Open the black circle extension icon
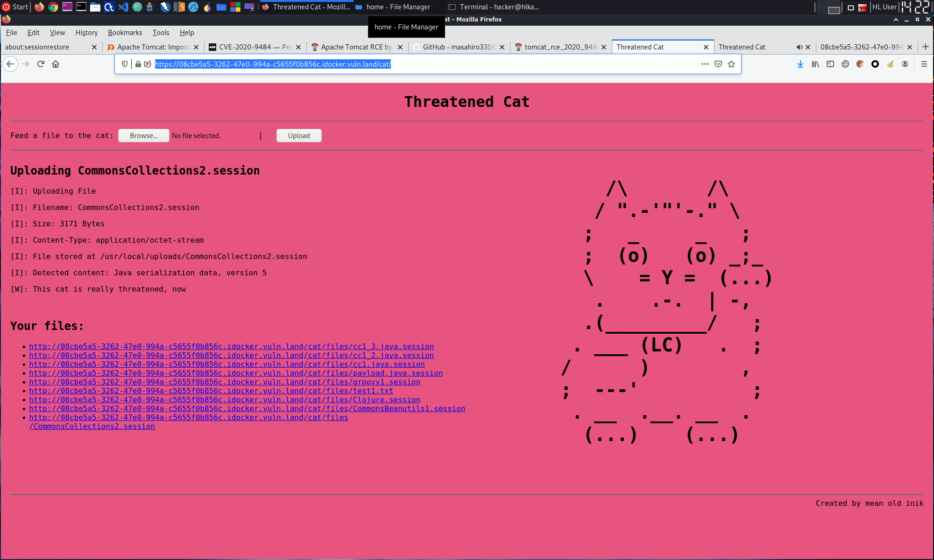The image size is (934, 560). 875,64
